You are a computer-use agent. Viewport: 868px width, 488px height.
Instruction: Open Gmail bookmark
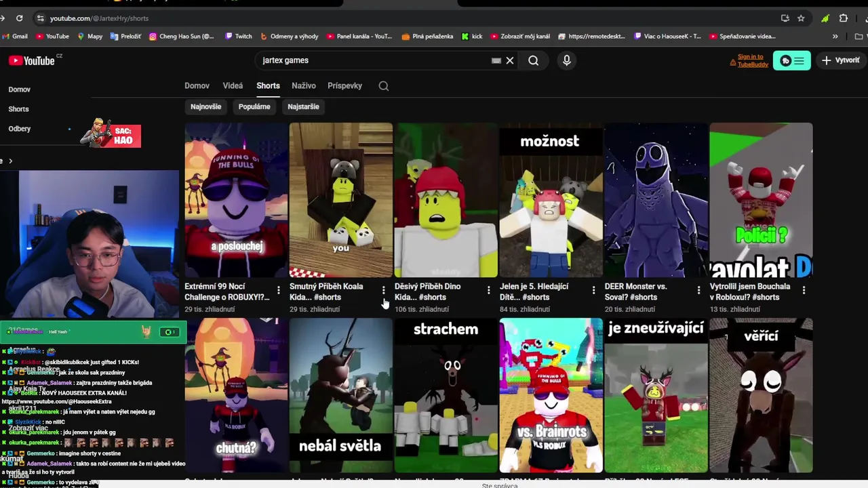(15, 37)
